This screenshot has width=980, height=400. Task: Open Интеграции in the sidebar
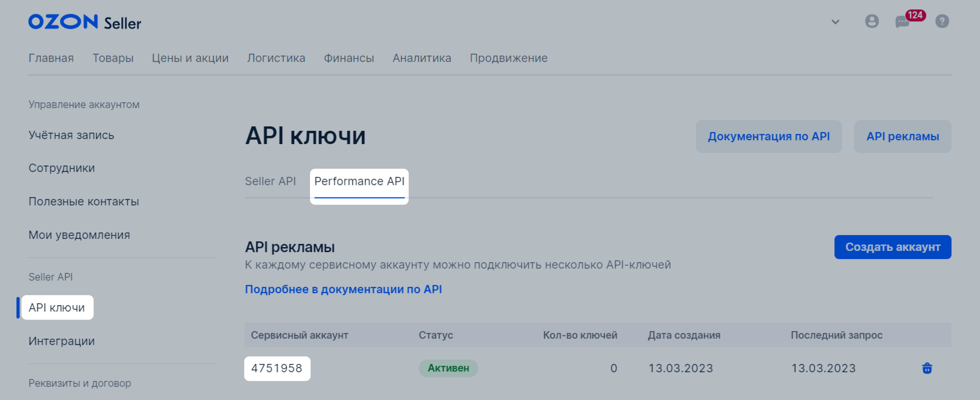pos(62,341)
